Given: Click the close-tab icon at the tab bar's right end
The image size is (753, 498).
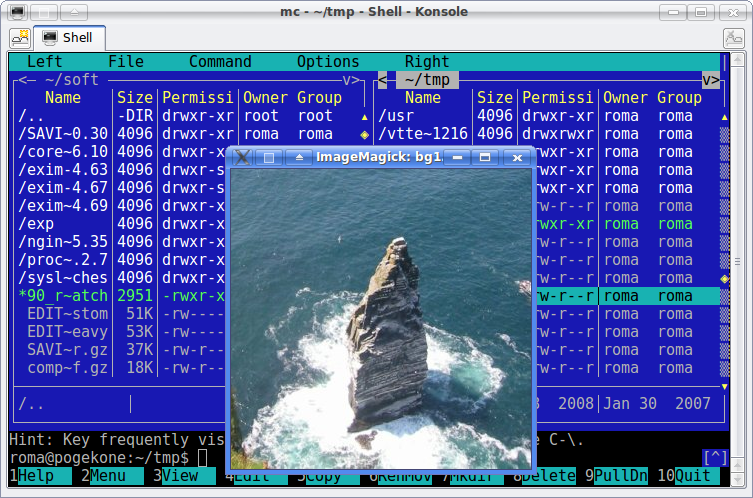Looking at the screenshot, I should tap(732, 39).
